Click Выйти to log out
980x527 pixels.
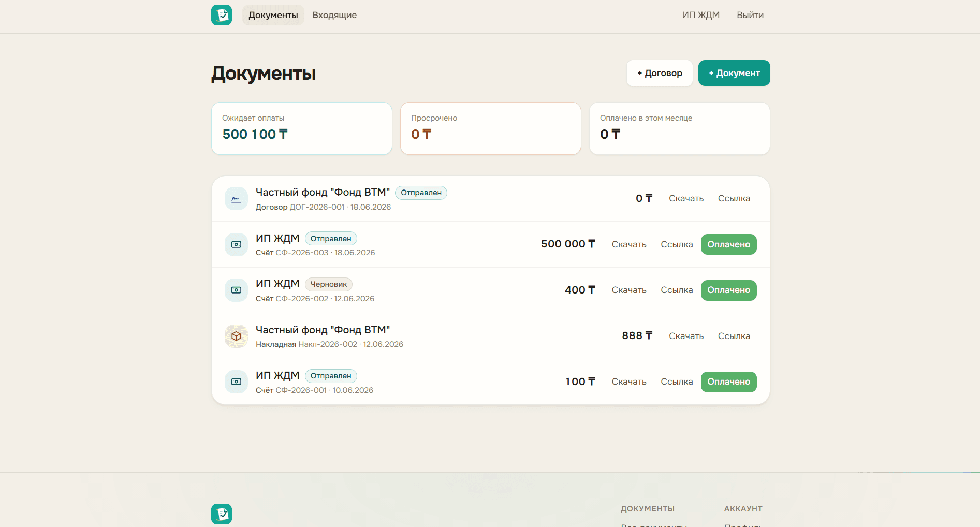click(x=750, y=15)
